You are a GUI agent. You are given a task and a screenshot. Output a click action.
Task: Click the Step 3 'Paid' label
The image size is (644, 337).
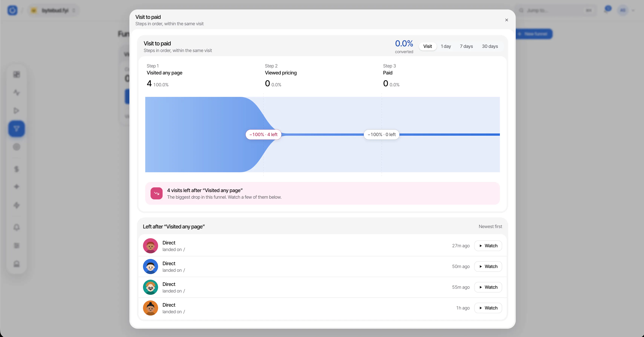point(387,73)
